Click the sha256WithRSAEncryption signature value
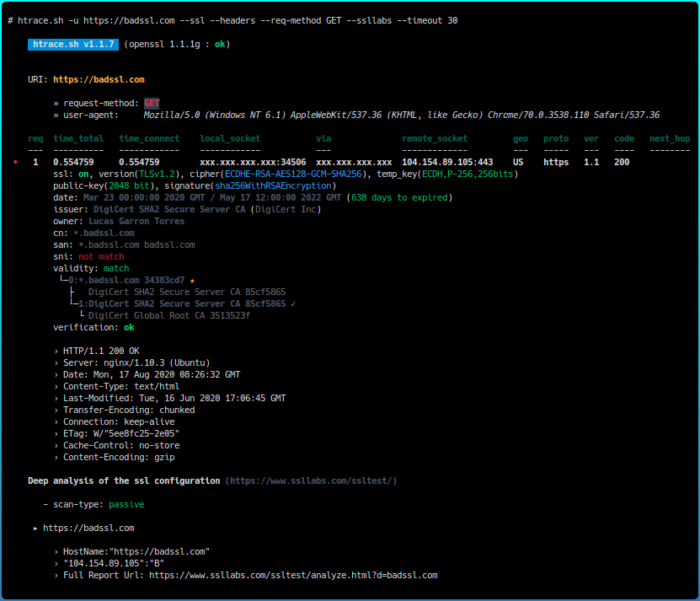Viewport: 700px width, 601px height. [x=273, y=185]
